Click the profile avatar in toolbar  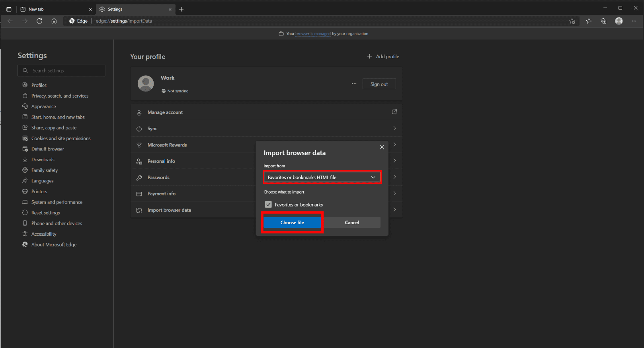point(619,21)
